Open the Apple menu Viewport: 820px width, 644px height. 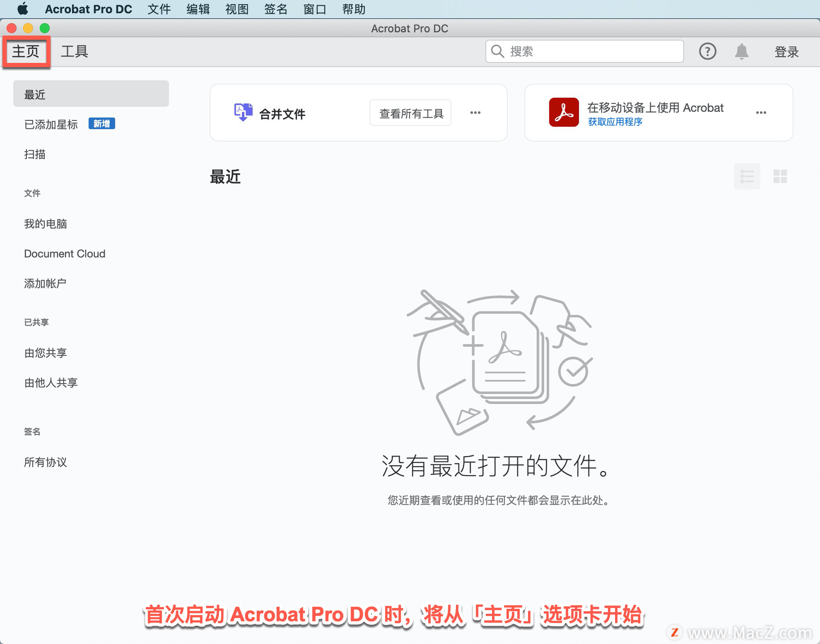(23, 9)
